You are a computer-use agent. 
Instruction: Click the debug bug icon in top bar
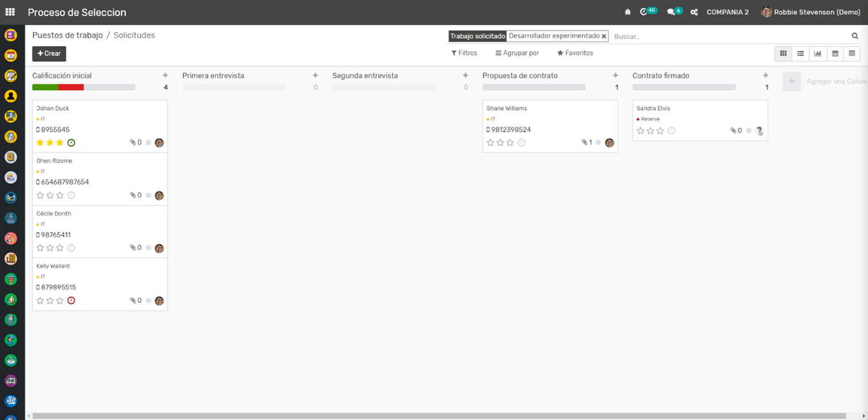[628, 12]
